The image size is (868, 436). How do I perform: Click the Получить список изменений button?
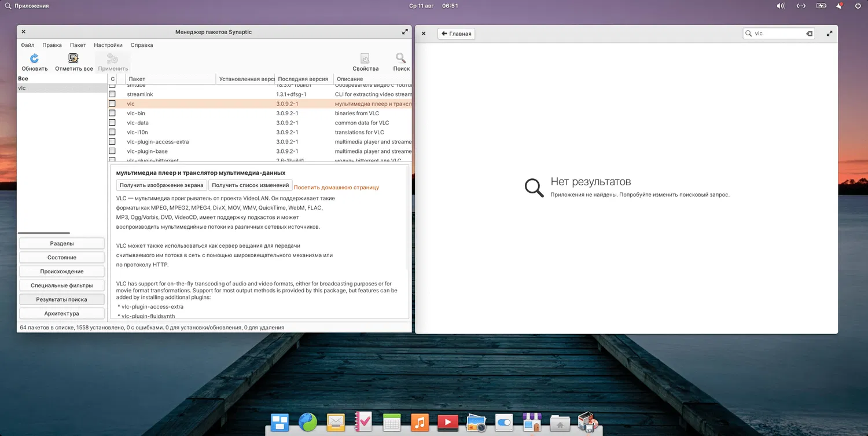point(250,185)
